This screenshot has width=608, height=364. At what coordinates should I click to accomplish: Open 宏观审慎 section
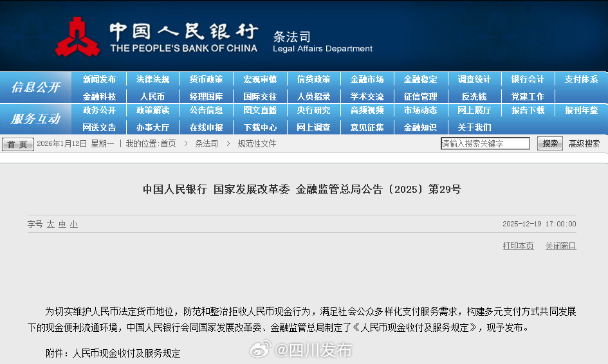click(260, 80)
